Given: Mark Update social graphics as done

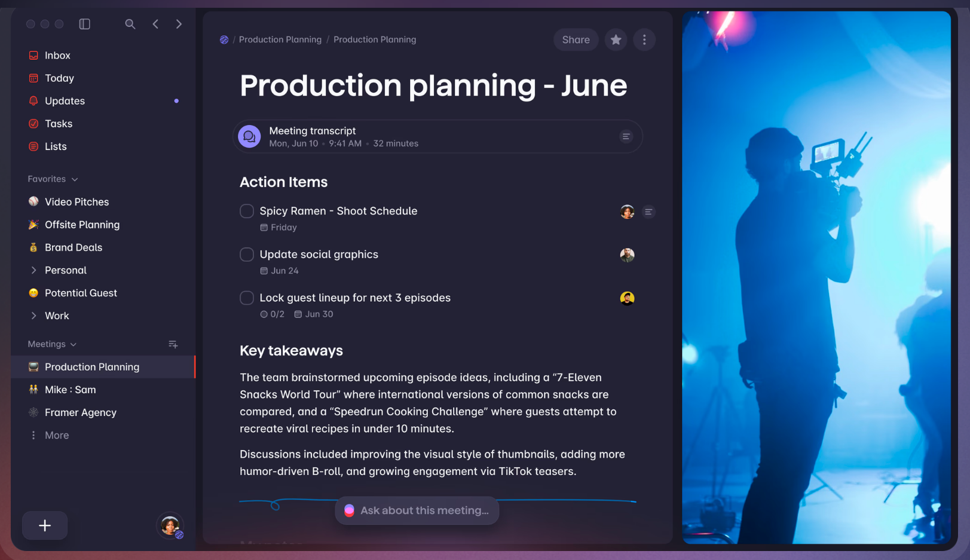Looking at the screenshot, I should tap(247, 255).
